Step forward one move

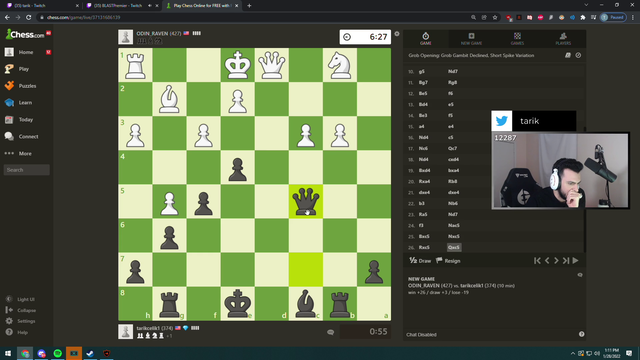pyautogui.click(x=556, y=261)
